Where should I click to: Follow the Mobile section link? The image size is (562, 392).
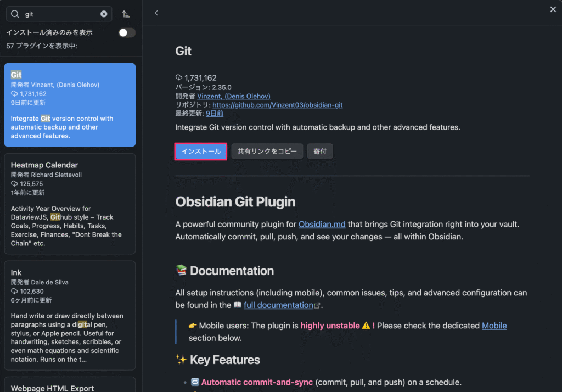pos(494,326)
